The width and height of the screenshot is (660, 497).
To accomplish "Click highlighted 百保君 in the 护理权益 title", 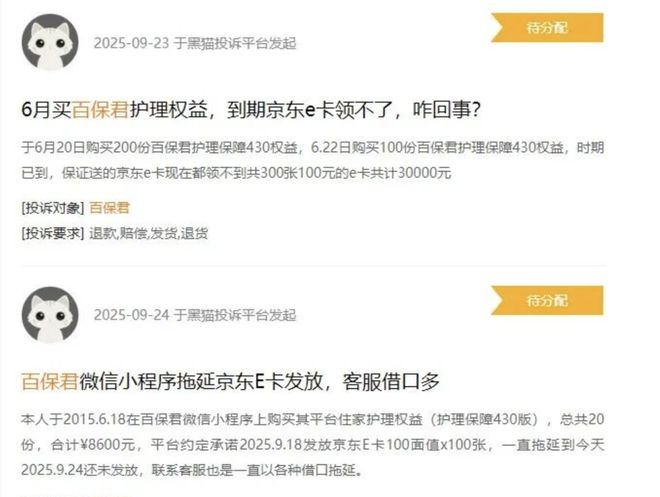I will [101, 110].
